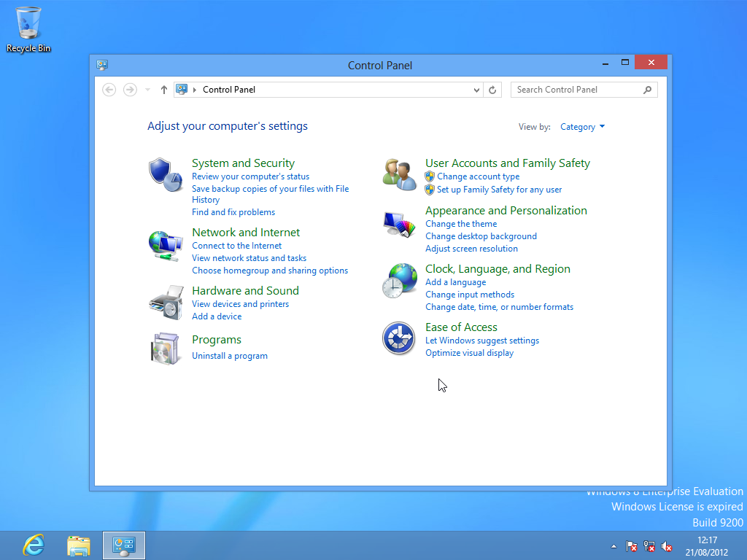Open View network status and tasks
The image size is (747, 560).
[249, 258]
